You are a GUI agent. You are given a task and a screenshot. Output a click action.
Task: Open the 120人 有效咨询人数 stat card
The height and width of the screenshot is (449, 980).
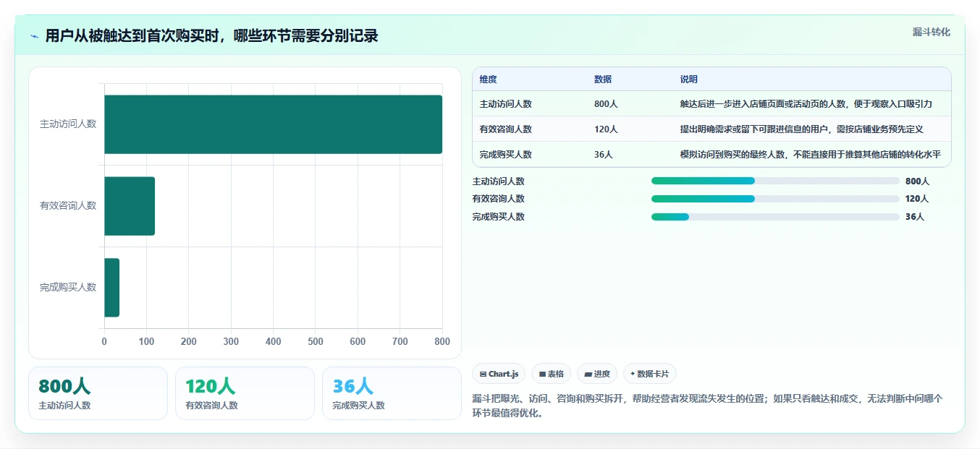click(245, 393)
